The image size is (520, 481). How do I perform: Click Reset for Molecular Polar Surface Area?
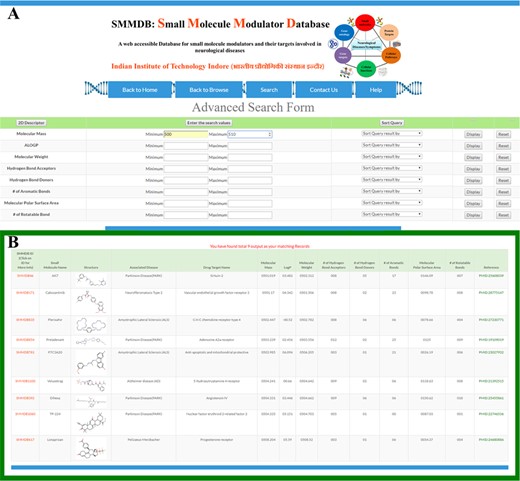coord(503,203)
